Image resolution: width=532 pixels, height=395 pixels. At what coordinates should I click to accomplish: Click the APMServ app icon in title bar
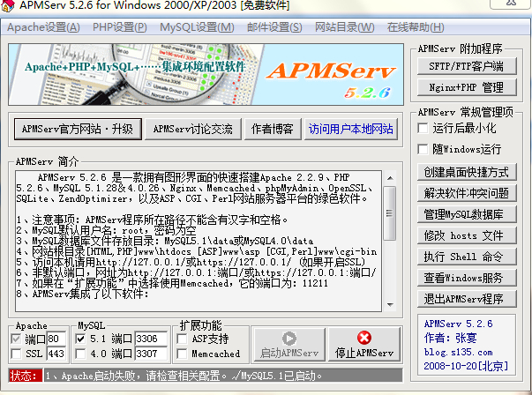pos(7,5)
